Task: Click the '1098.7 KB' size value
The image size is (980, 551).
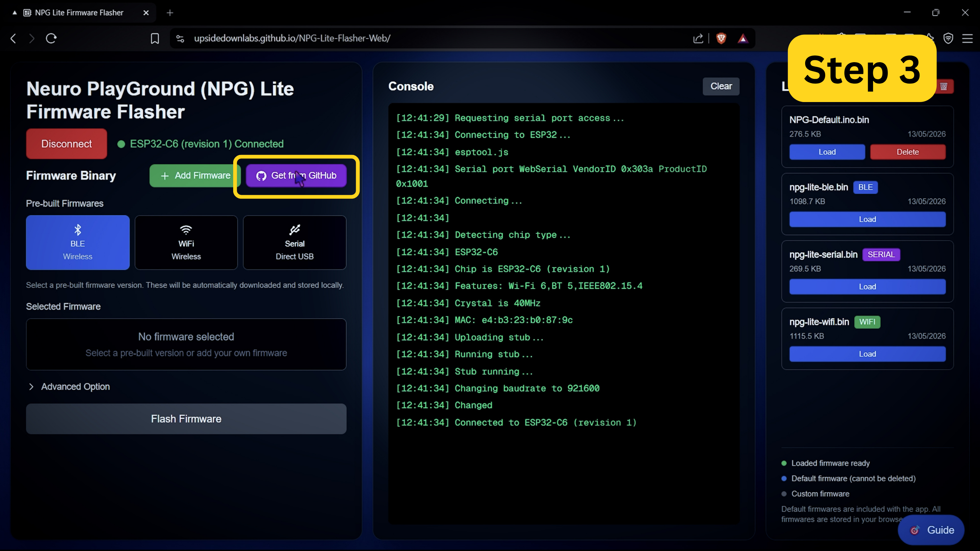Action: pyautogui.click(x=807, y=202)
